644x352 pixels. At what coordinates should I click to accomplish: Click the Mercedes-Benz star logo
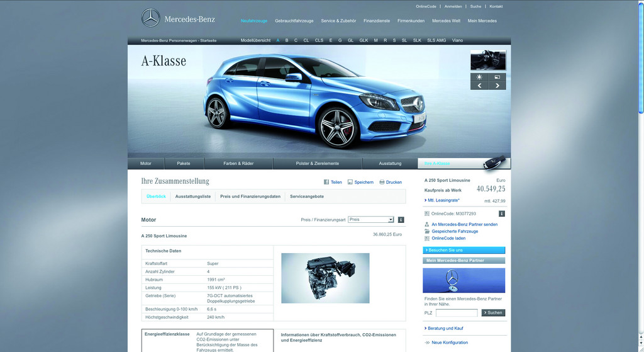click(151, 18)
